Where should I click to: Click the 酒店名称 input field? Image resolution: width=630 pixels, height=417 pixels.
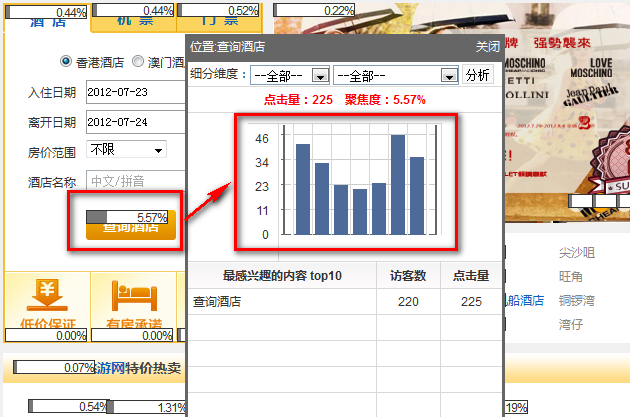135,181
